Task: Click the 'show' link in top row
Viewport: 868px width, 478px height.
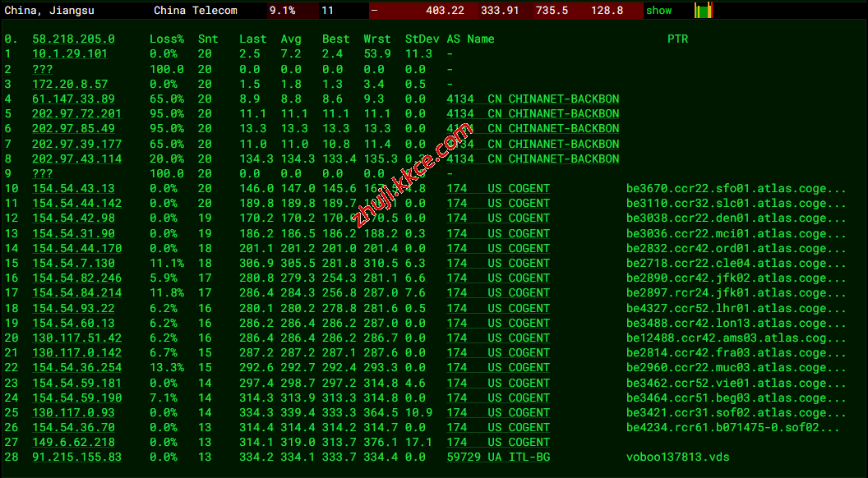Action: click(x=658, y=11)
